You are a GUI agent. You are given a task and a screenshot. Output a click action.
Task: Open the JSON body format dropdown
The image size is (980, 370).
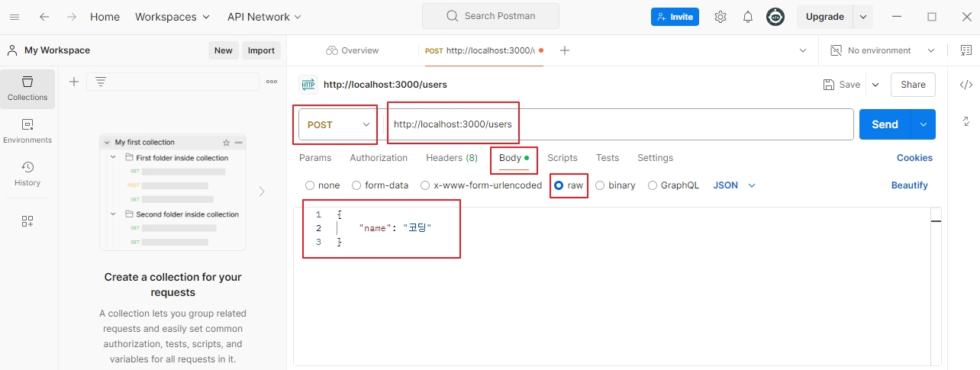(734, 185)
